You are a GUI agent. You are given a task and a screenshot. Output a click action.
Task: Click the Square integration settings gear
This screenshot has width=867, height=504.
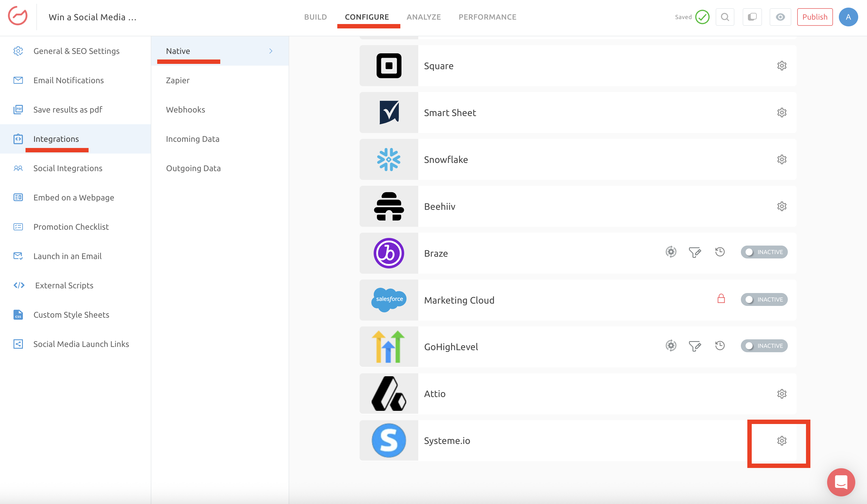pos(781,66)
